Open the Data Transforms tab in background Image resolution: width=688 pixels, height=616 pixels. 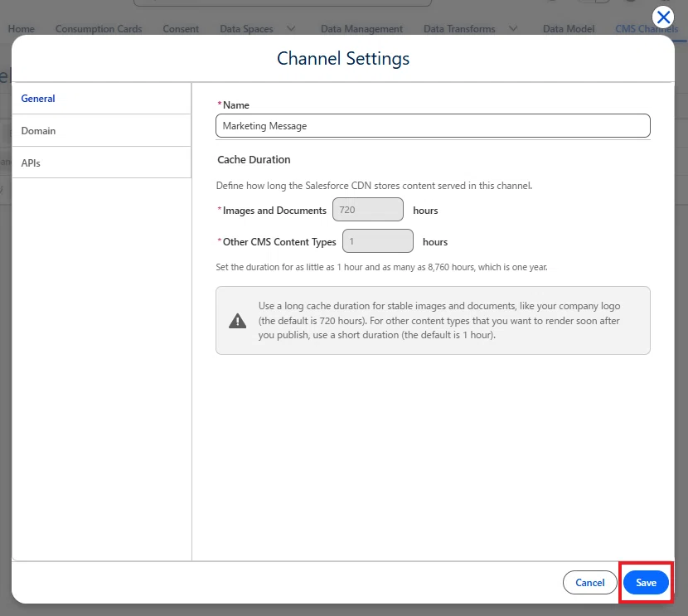pos(459,29)
